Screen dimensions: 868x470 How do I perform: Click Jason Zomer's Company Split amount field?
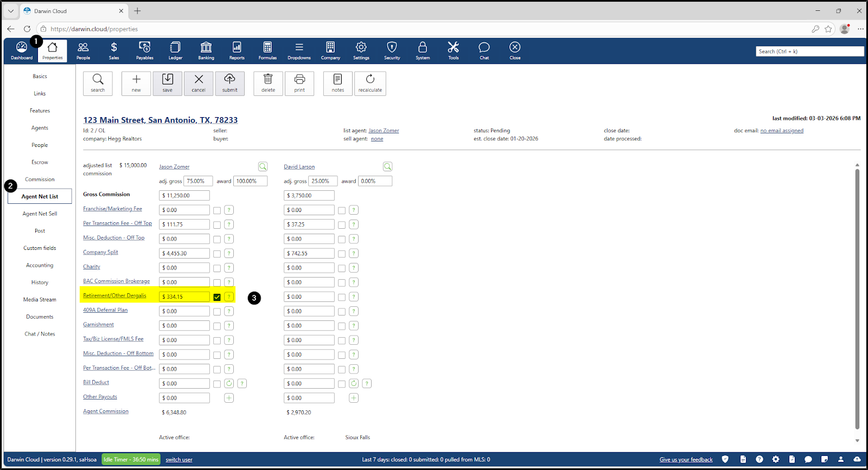[x=184, y=253]
